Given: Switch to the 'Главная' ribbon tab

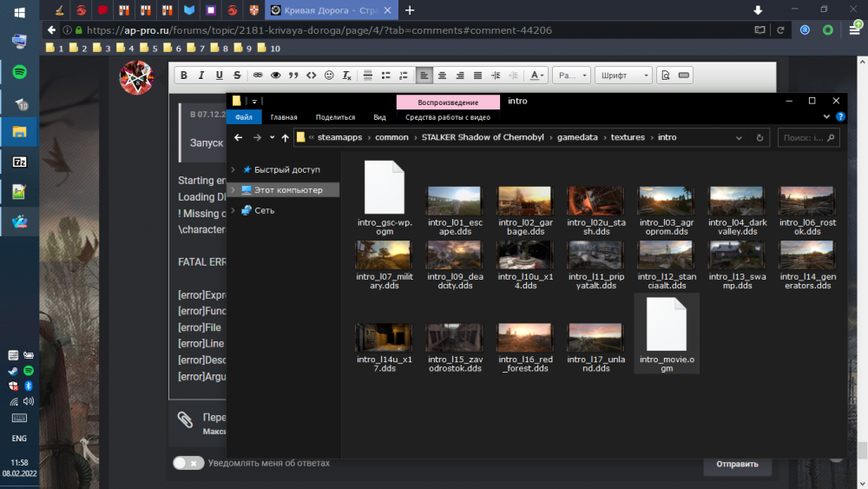Looking at the screenshot, I should pos(284,117).
